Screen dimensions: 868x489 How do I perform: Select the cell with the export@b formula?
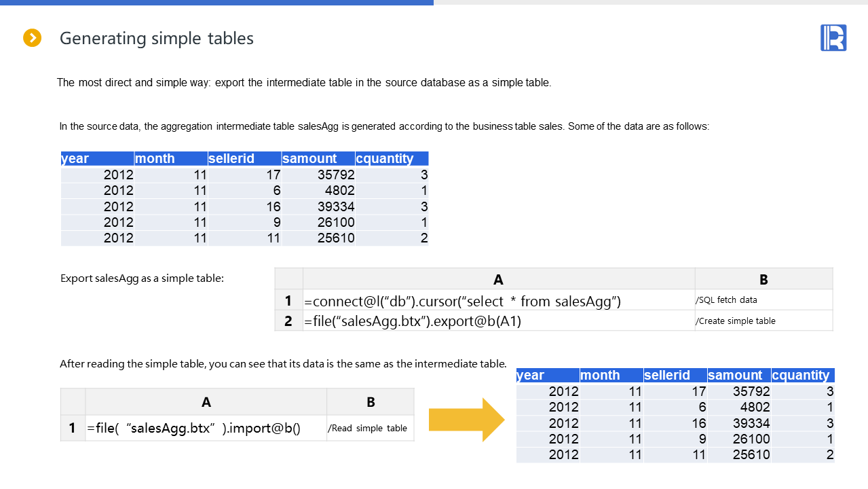click(498, 321)
